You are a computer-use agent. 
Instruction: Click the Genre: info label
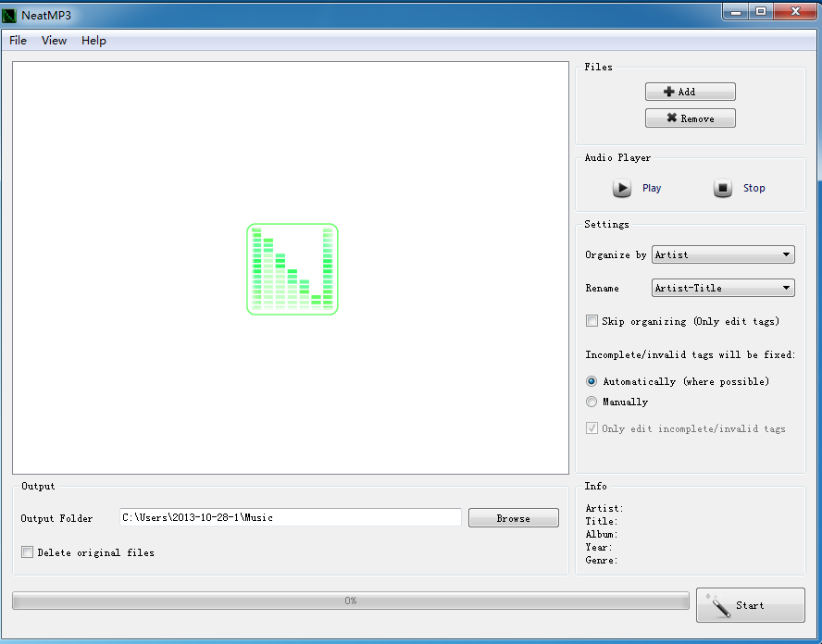[602, 560]
